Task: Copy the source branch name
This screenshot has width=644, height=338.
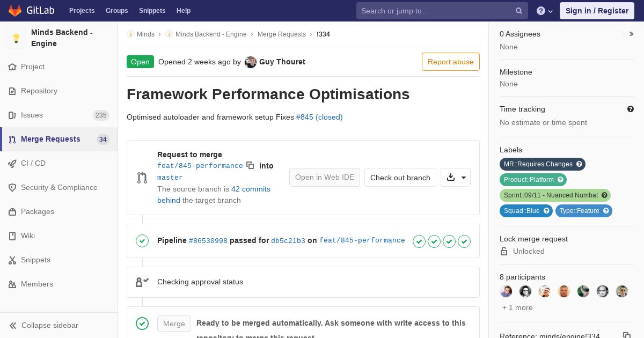Action: pyautogui.click(x=250, y=165)
